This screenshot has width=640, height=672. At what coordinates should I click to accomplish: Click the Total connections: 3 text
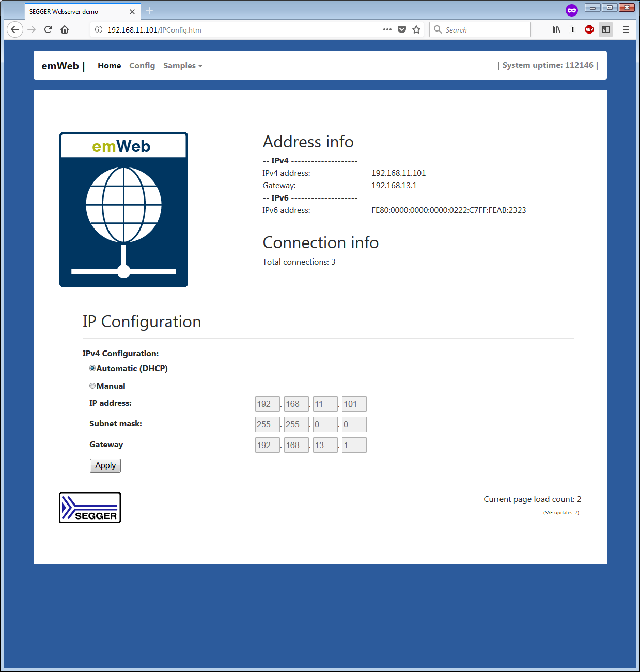click(299, 262)
